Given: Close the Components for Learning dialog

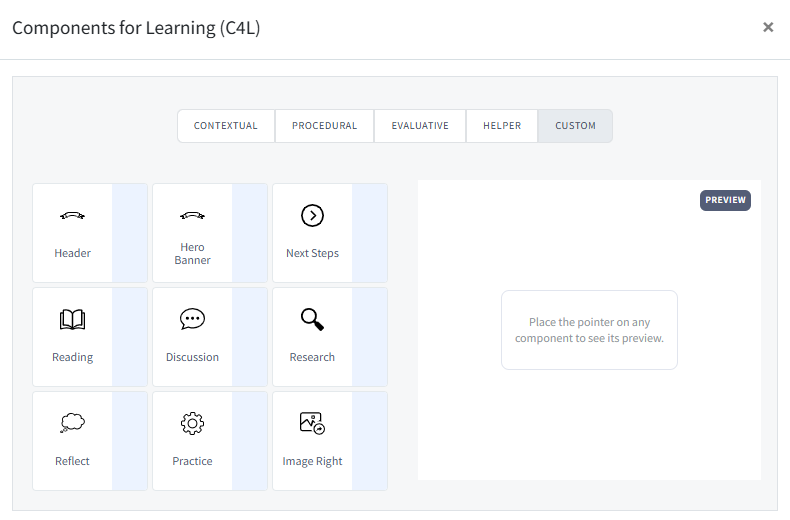Looking at the screenshot, I should [x=768, y=27].
